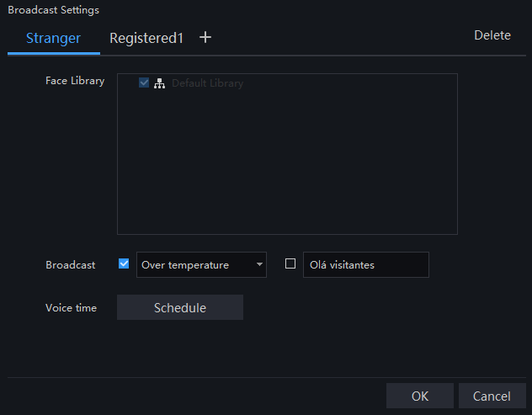532x415 pixels.
Task: Click the Voice time label
Action: point(72,308)
